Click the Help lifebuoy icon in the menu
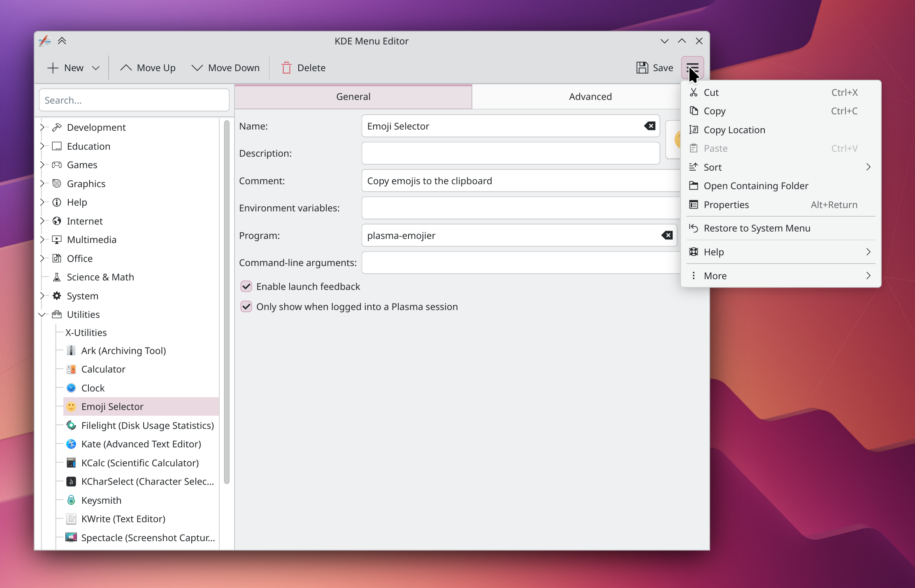Screen dimensions: 915x588 coord(694,252)
